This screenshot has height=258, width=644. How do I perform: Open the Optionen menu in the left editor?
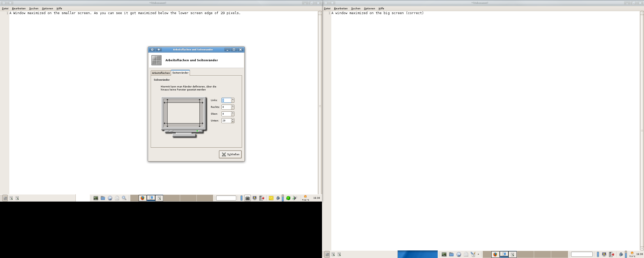(47, 9)
